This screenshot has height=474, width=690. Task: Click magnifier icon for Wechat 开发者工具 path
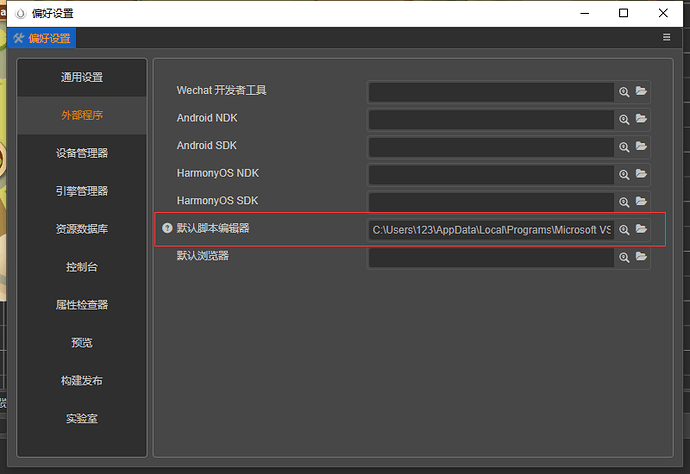624,92
